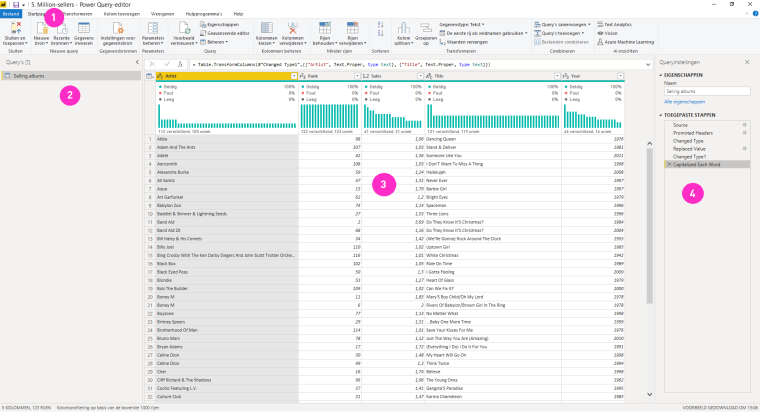760x412 pixels.
Task: Click Voorbeeld vernieuwen icon
Action: click(x=184, y=28)
